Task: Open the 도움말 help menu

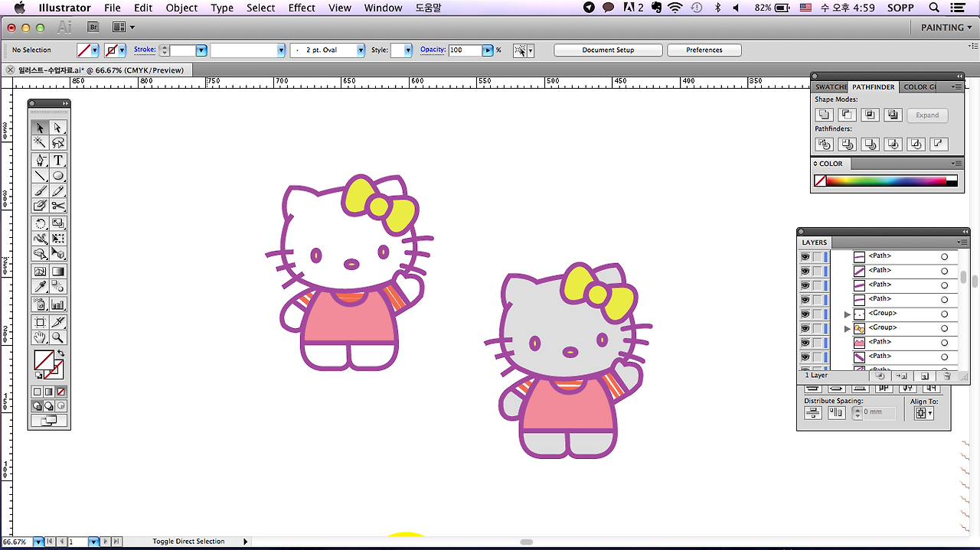Action: click(428, 8)
